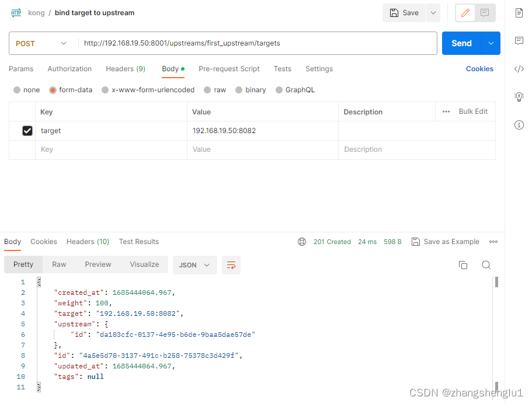Click request URL field

click(x=257, y=43)
